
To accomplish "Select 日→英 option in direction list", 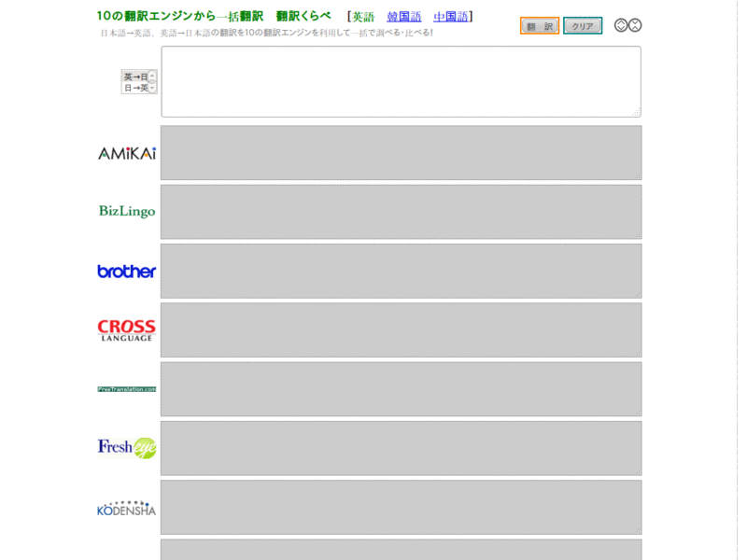I will [135, 88].
